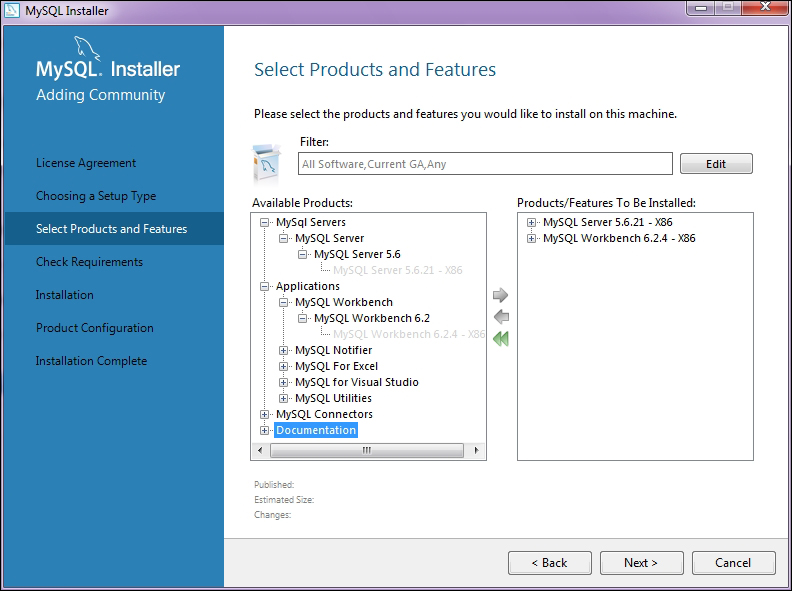Click the left arrow to remove product
Image resolution: width=792 pixels, height=591 pixels.
[501, 317]
